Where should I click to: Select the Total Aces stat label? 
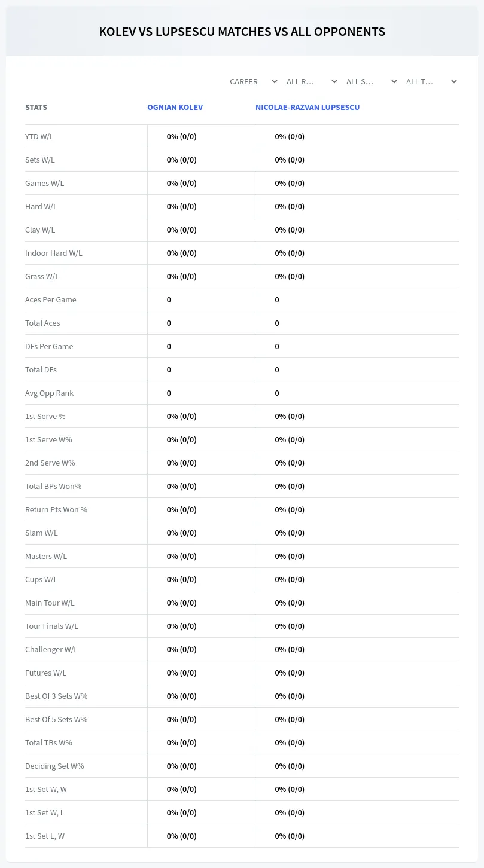(42, 323)
